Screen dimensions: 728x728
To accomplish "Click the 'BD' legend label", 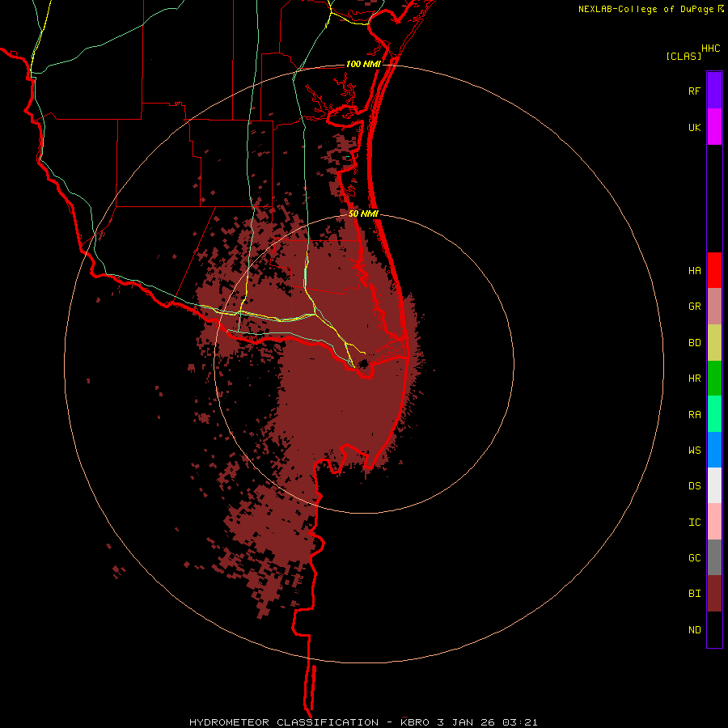I will click(x=694, y=343).
